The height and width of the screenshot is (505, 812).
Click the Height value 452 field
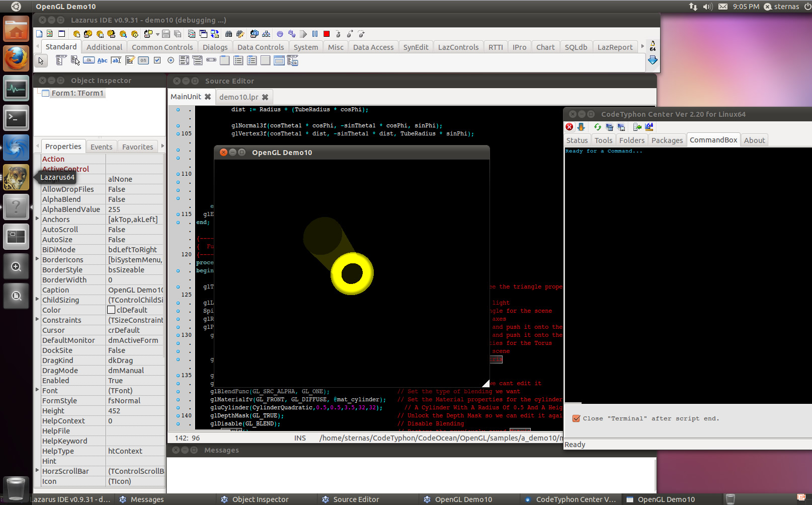(x=135, y=411)
